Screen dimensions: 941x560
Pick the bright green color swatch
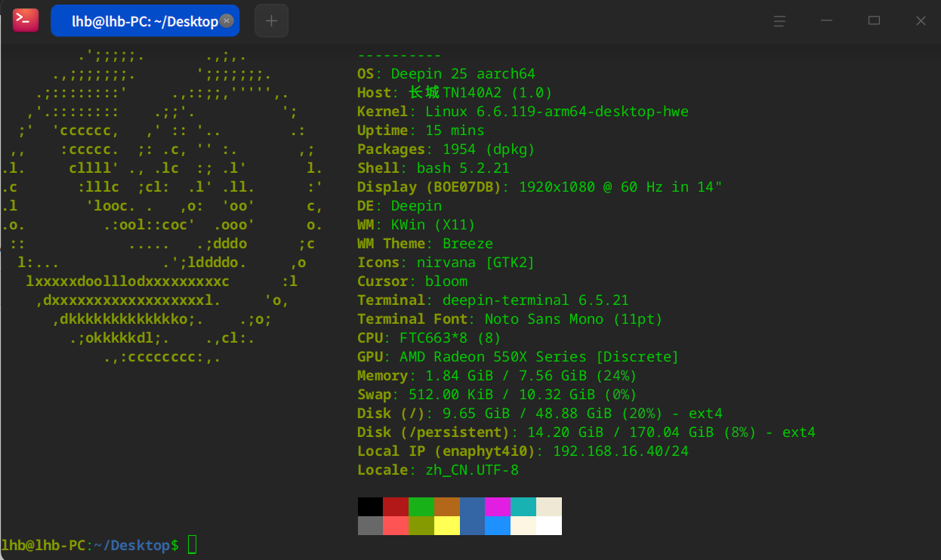(x=421, y=506)
